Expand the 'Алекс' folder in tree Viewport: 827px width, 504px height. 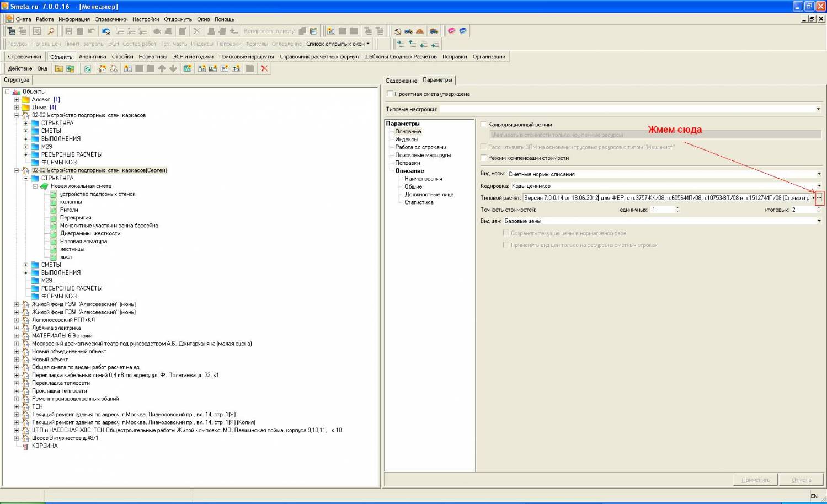(x=17, y=100)
